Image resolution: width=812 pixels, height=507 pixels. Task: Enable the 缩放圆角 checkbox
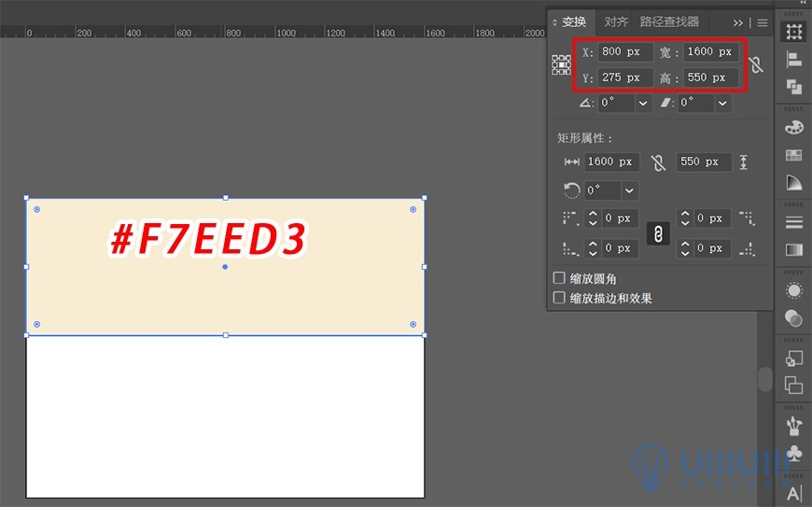(x=559, y=278)
